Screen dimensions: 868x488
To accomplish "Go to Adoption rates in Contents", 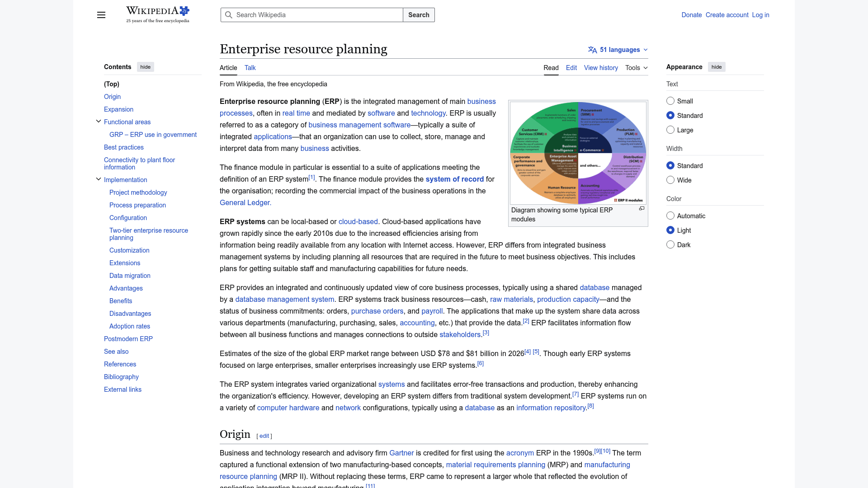I will (130, 326).
